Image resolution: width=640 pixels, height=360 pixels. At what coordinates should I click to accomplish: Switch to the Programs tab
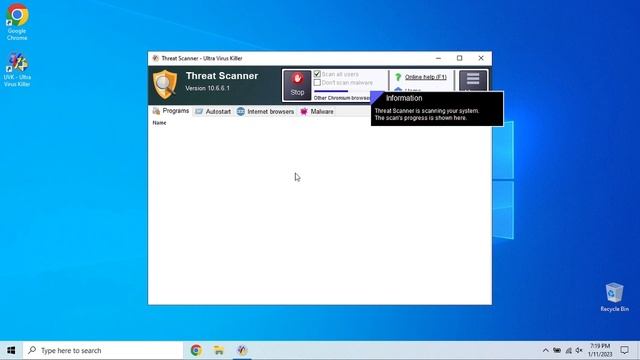pos(171,111)
